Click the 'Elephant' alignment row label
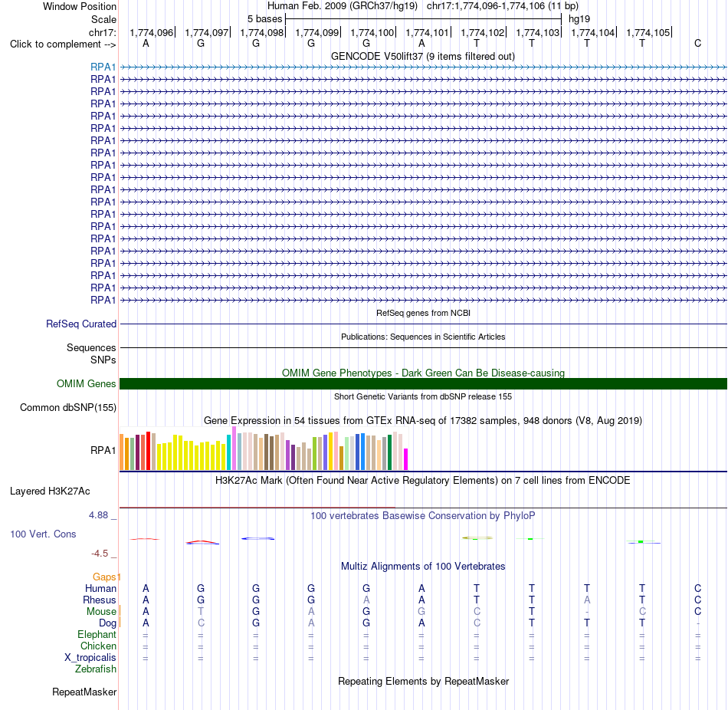 tap(97, 634)
